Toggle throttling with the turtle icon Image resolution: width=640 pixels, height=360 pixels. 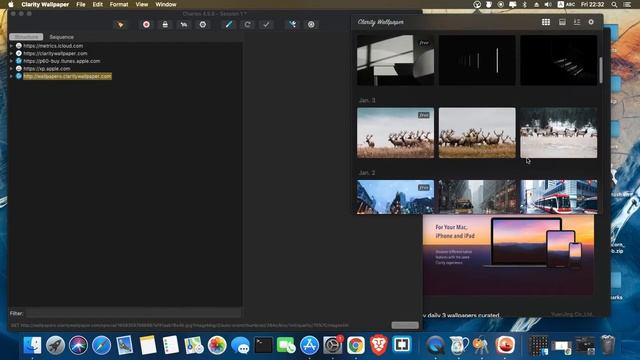click(x=184, y=24)
